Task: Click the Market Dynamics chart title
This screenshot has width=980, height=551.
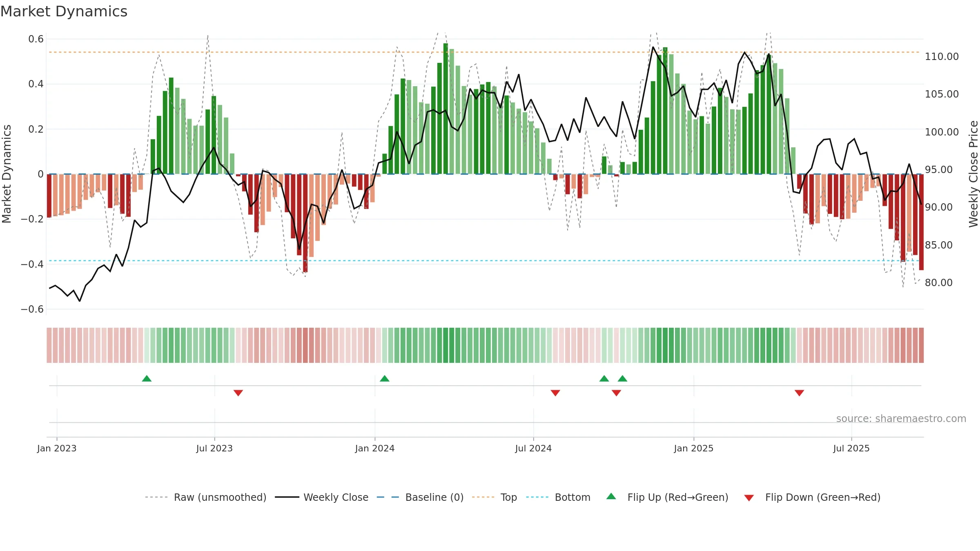Action: (64, 11)
